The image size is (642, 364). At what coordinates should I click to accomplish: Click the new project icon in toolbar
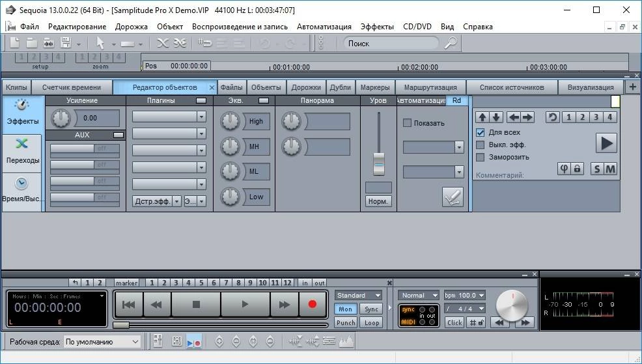[14, 42]
